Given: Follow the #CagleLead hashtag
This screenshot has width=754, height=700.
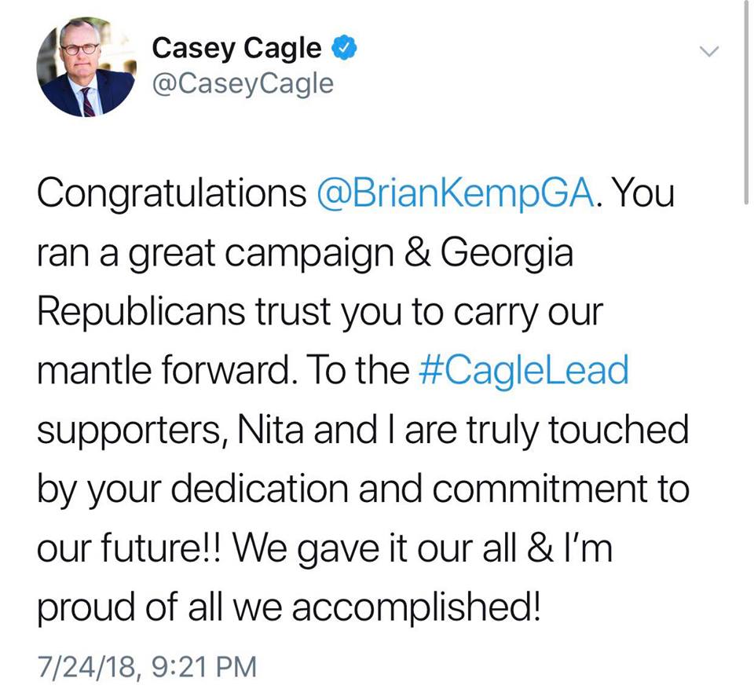Looking at the screenshot, I should pyautogui.click(x=524, y=370).
